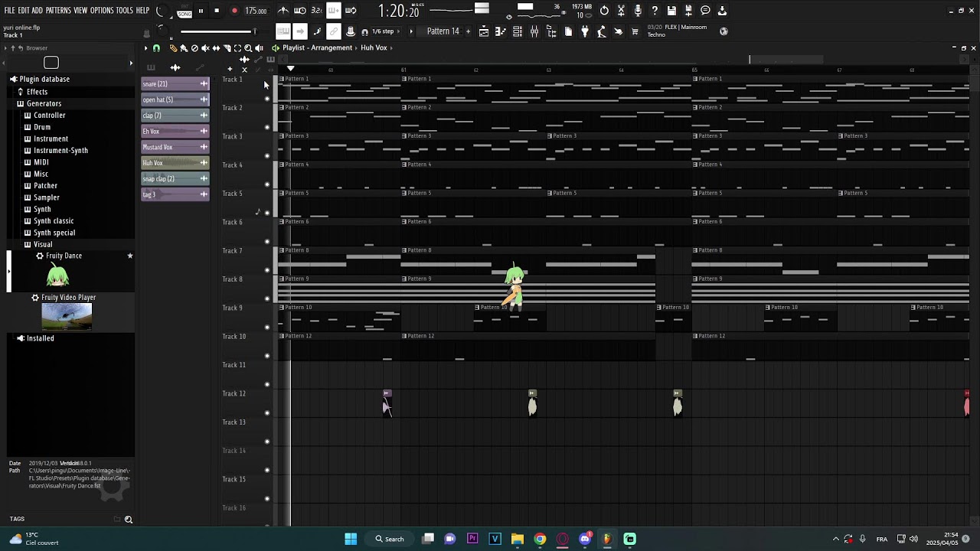Toggle the playlist snap magnet
Screen dimensions: 980x551
156,48
